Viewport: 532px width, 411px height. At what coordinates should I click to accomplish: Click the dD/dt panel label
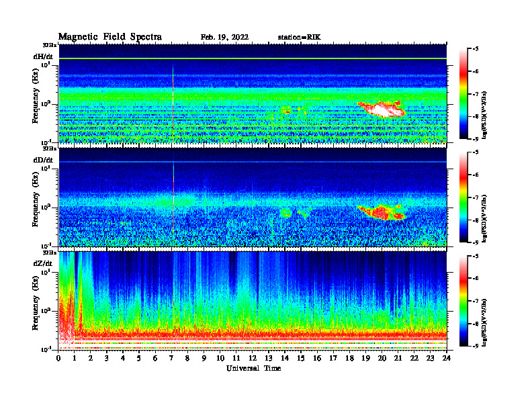pos(43,160)
